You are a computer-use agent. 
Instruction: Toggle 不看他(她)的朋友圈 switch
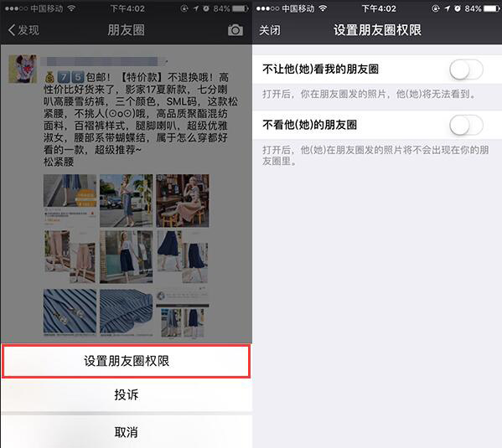coord(466,125)
